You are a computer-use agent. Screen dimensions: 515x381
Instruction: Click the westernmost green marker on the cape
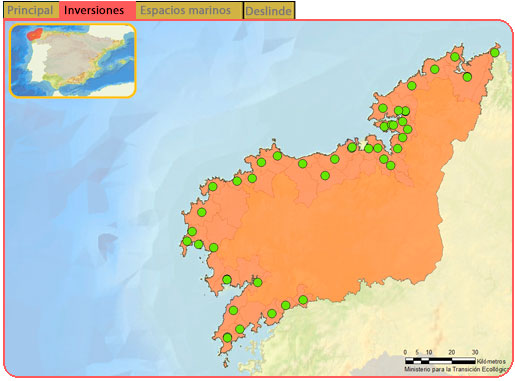pos(187,241)
